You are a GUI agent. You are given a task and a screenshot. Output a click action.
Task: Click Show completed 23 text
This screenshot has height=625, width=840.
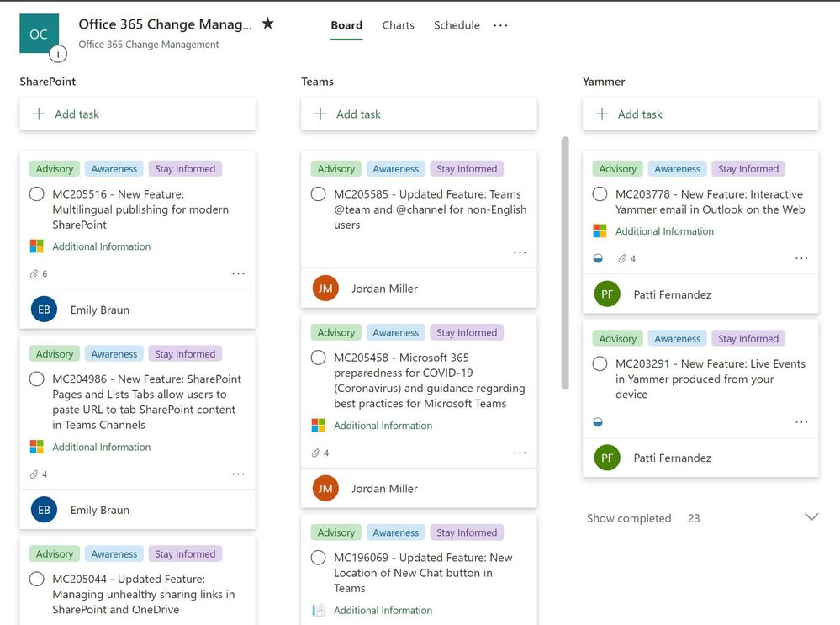tap(643, 518)
